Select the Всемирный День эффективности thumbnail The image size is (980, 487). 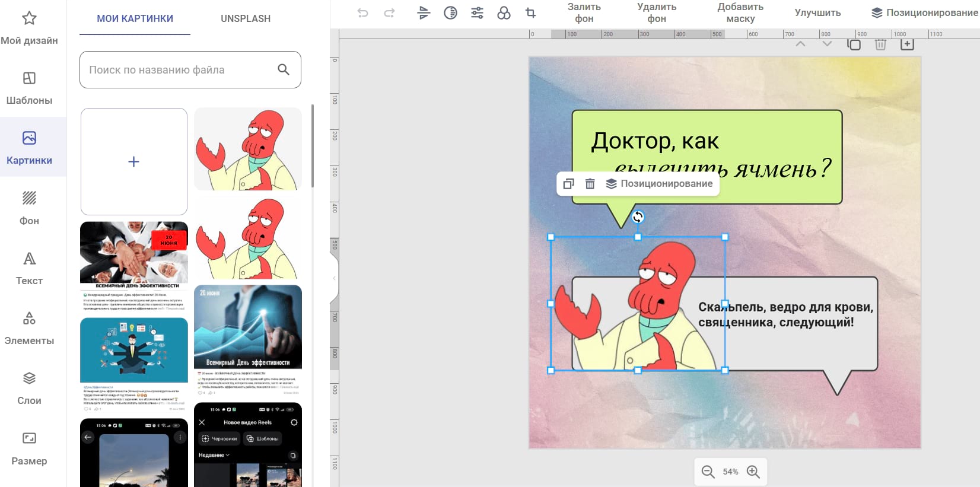pos(248,340)
